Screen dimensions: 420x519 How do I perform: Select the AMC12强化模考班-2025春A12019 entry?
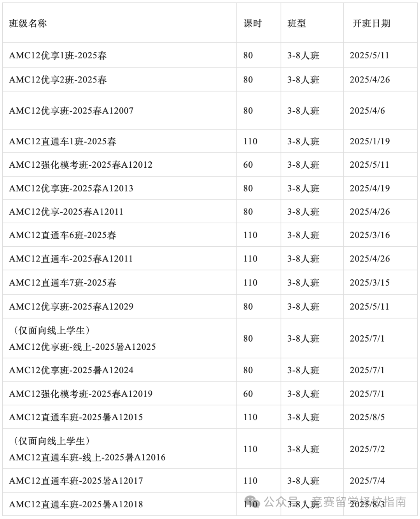coord(80,394)
